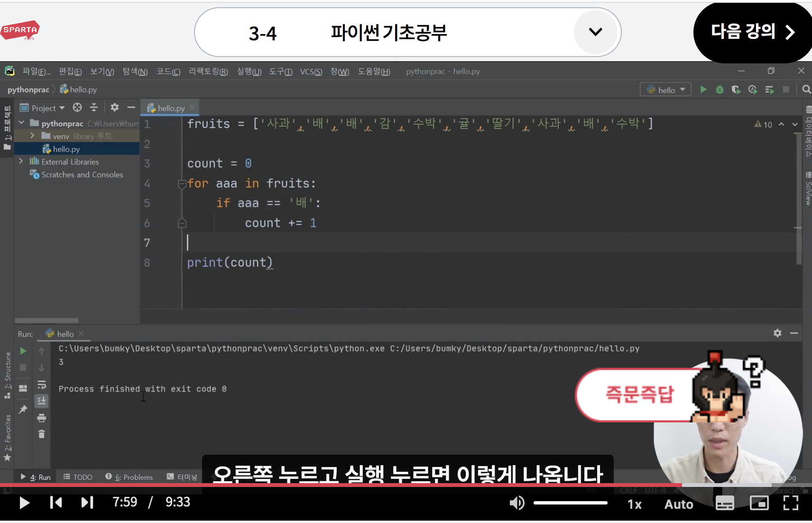Skip to previous video
This screenshot has height=523, width=812.
[56, 503]
